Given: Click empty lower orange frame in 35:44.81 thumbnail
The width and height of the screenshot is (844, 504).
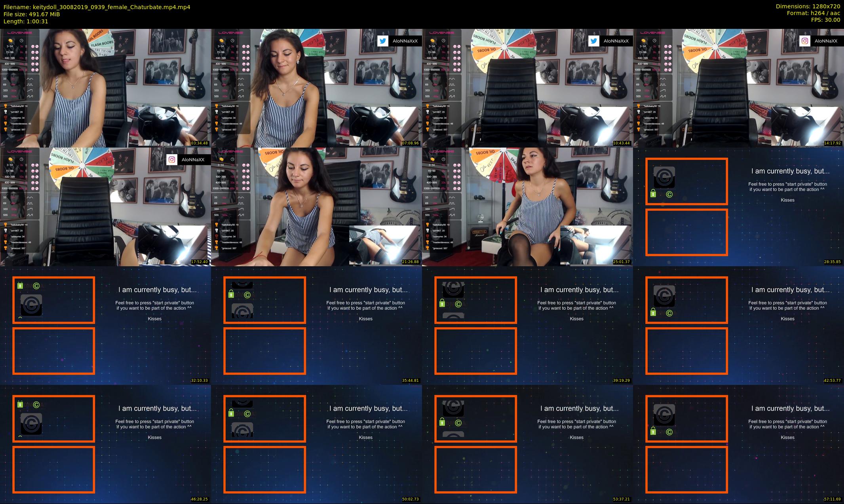Looking at the screenshot, I should pyautogui.click(x=264, y=351).
